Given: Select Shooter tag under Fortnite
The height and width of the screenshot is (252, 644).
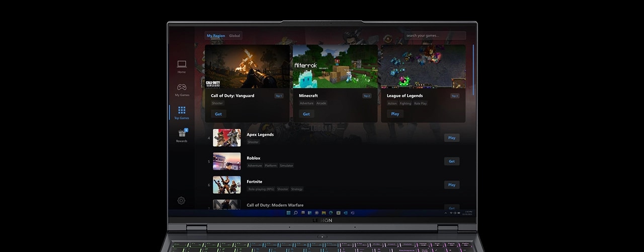Looking at the screenshot, I should click(x=283, y=189).
